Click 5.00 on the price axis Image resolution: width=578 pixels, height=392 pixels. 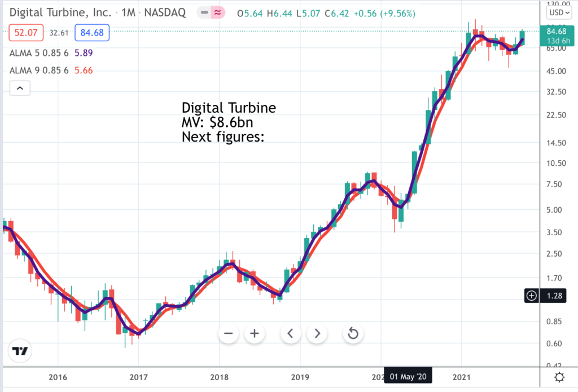click(x=554, y=210)
